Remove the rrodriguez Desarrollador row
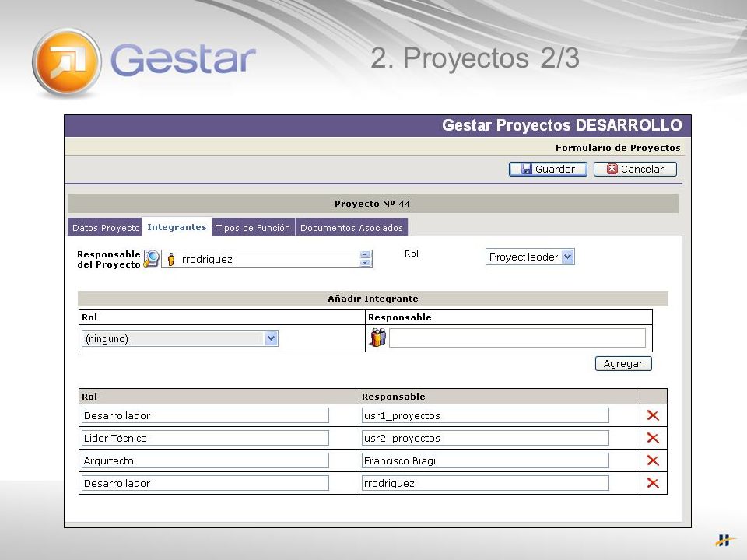The width and height of the screenshot is (747, 560). point(653,483)
